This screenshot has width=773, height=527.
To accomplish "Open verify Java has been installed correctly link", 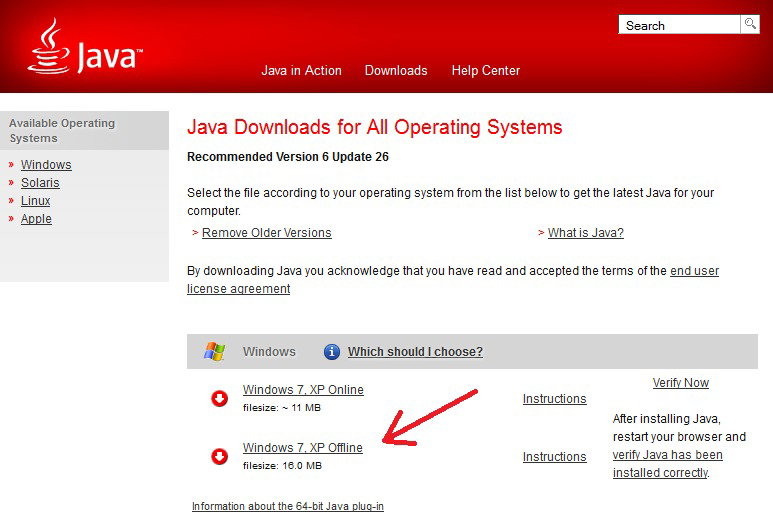I will point(668,464).
